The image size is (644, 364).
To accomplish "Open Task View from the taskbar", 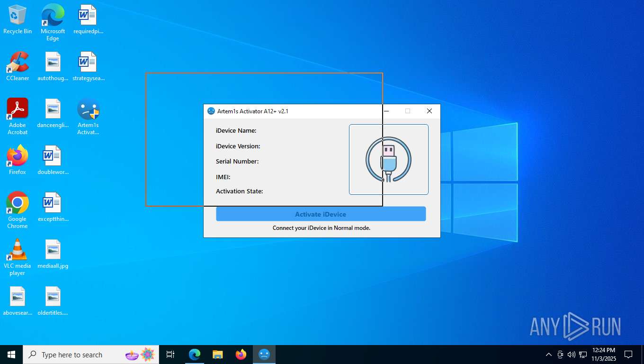I will (170, 355).
